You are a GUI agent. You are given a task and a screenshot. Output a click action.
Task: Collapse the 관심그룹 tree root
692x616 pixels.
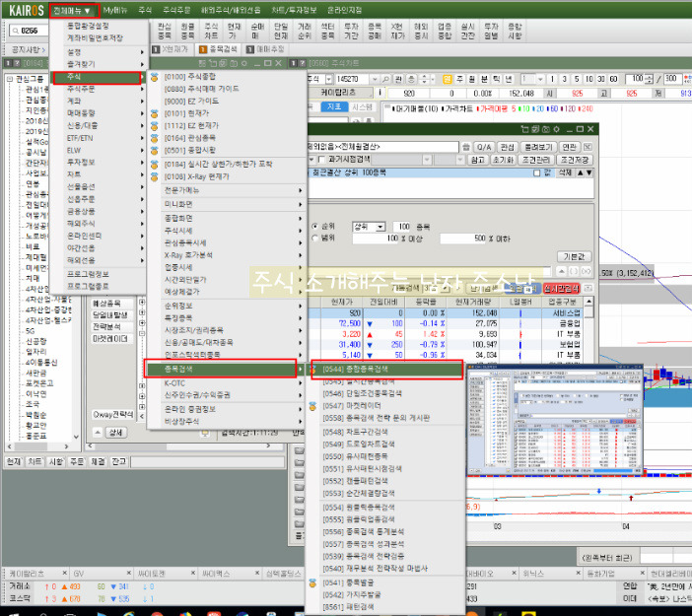pos(10,79)
